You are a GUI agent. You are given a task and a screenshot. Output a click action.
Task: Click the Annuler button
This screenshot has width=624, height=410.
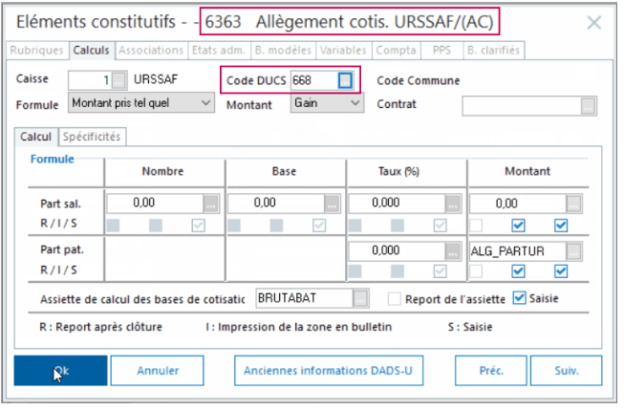point(158,371)
